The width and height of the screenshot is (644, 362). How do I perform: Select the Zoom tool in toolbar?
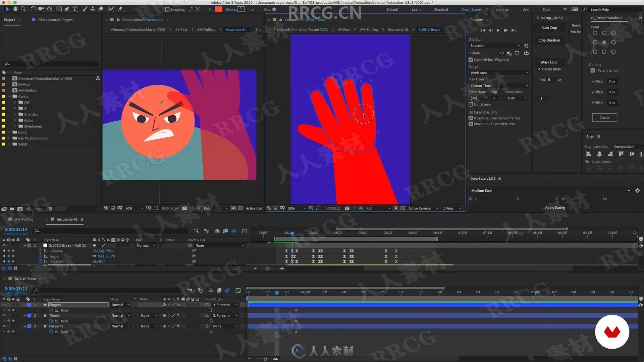(x=23, y=9)
